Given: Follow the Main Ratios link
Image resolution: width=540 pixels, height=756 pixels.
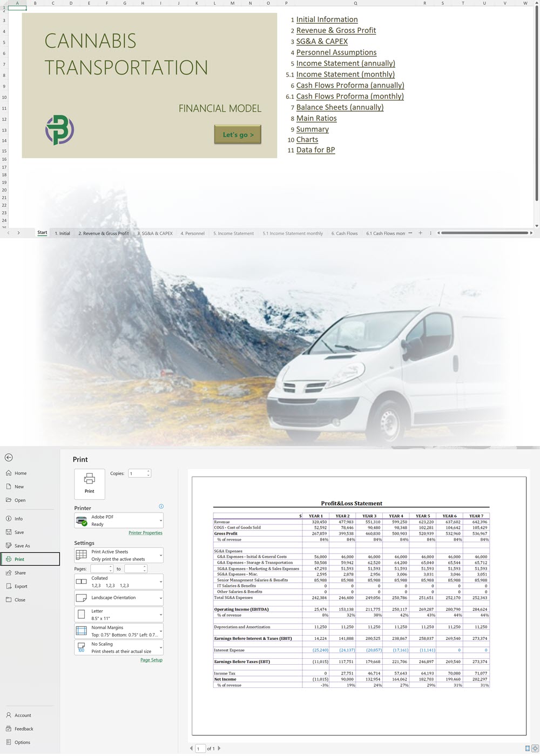Looking at the screenshot, I should click(316, 118).
